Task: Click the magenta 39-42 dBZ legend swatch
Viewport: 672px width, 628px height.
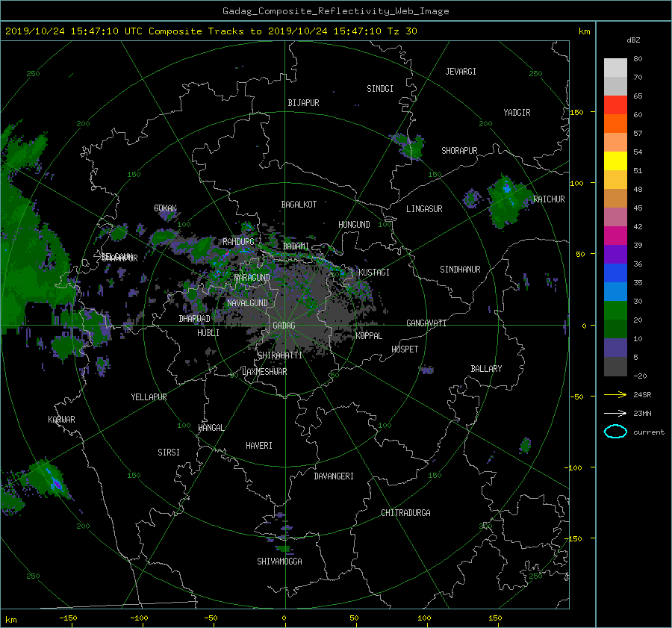Action: 615,236
